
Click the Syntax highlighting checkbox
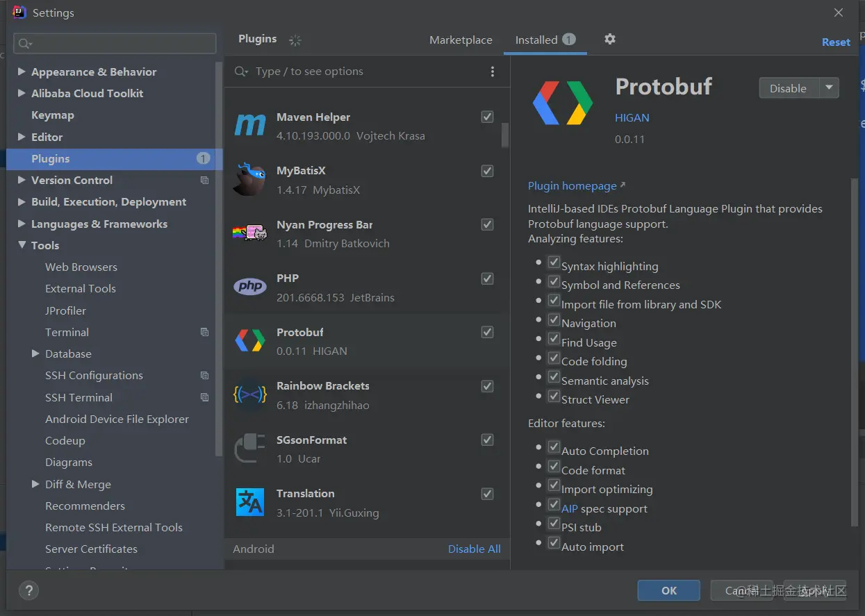[554, 263]
